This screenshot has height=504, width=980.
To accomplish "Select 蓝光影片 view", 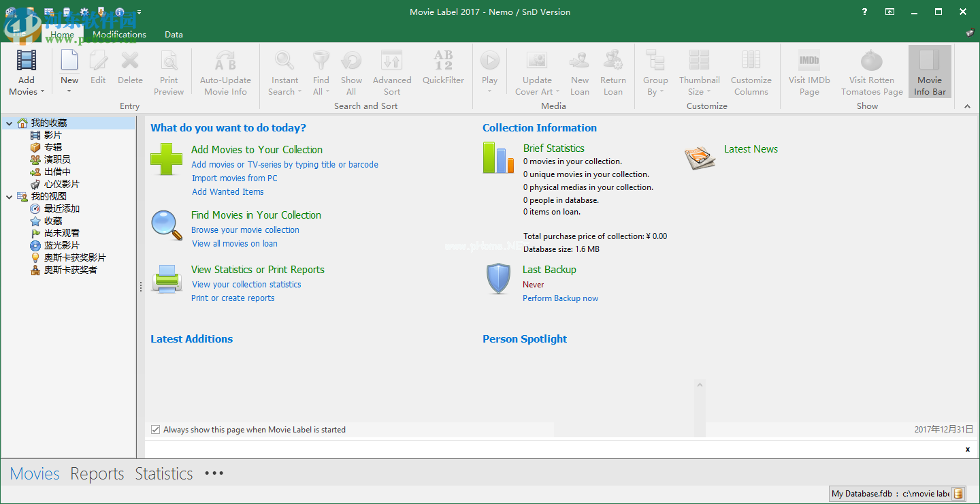I will 62,246.
